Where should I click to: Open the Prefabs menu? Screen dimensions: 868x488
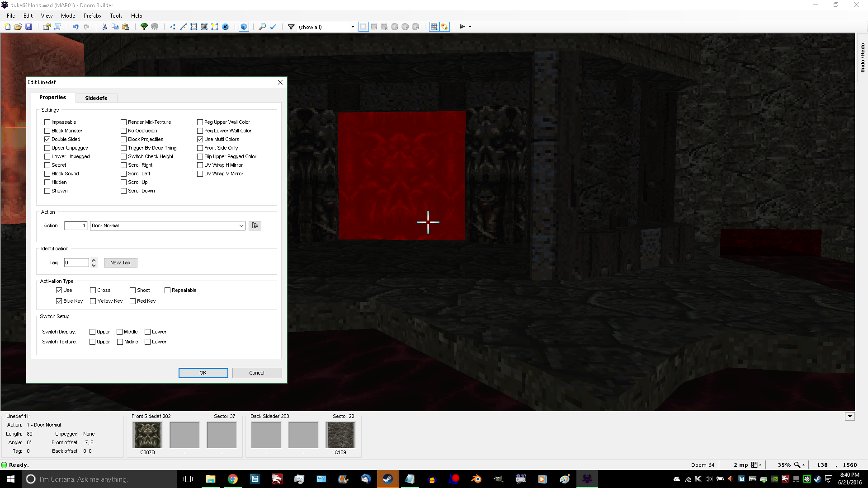click(92, 15)
